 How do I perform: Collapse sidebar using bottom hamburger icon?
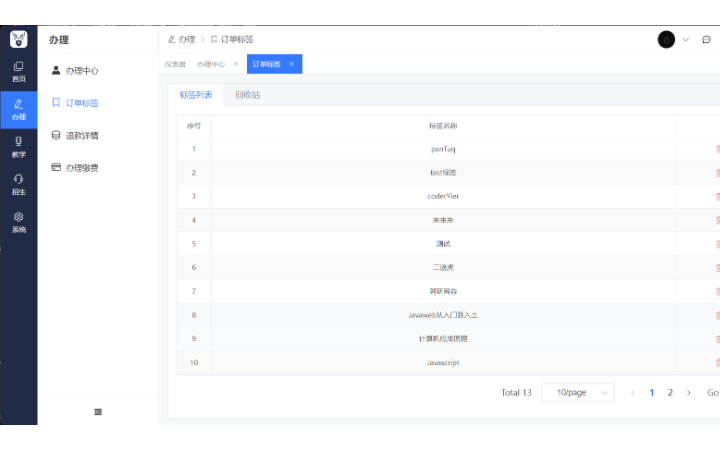point(98,411)
